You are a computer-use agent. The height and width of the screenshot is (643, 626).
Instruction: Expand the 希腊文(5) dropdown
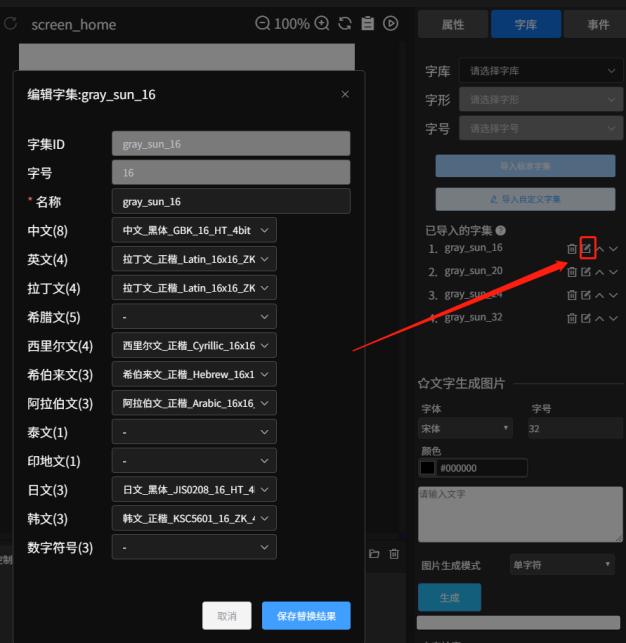[x=194, y=317]
